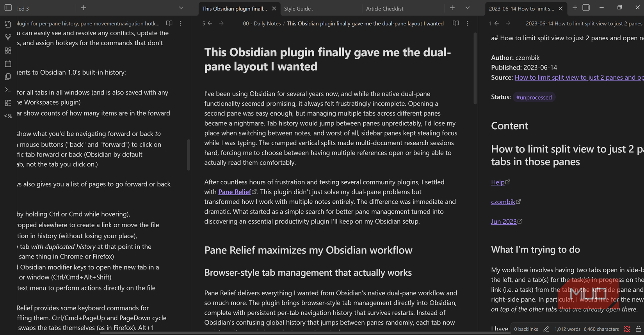Click the middle pane vertical scrollbar
The image size is (644, 335).
point(475,68)
